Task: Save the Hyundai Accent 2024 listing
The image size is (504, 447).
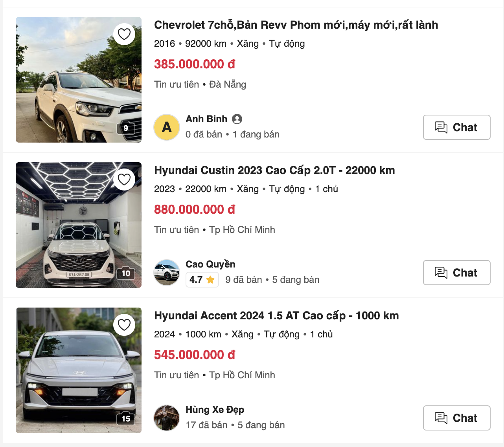Action: pyautogui.click(x=124, y=325)
